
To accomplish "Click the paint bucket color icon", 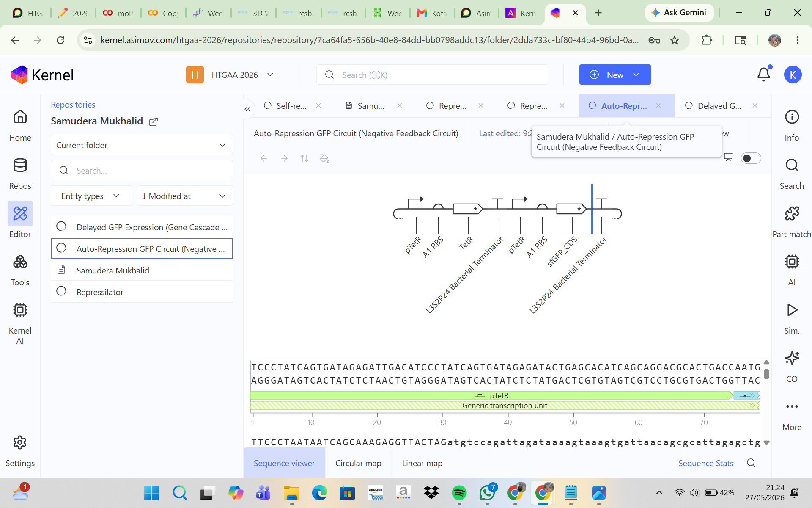I will point(324,158).
